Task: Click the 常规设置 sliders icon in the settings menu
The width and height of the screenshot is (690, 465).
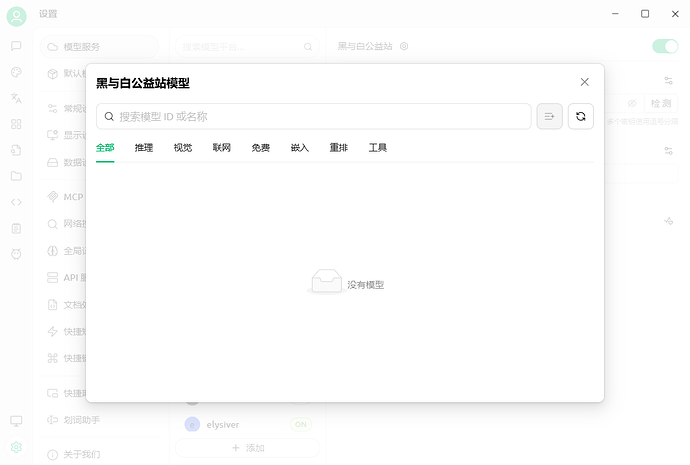Action: click(52, 108)
